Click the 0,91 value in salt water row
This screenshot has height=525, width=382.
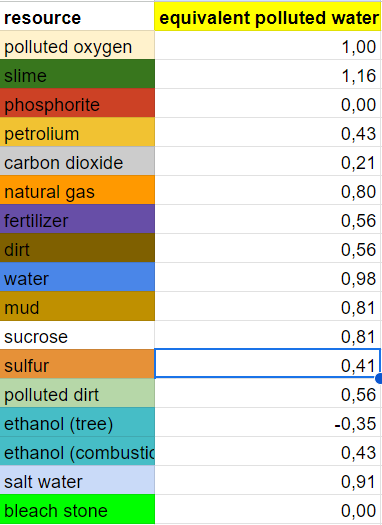[268, 480]
